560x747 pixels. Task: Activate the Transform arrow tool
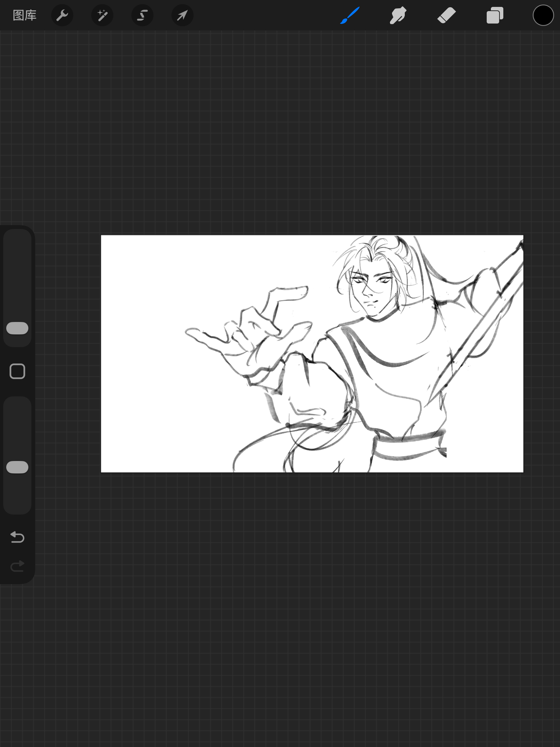(183, 15)
